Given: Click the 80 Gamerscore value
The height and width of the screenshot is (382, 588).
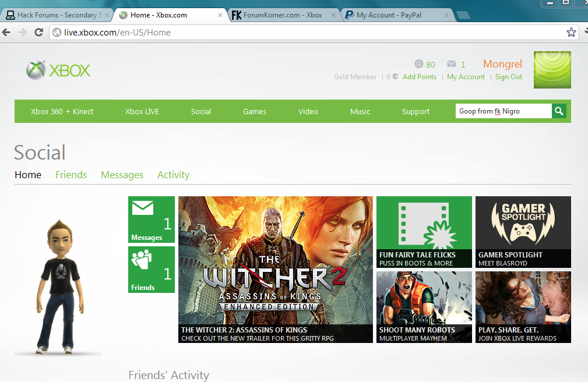Looking at the screenshot, I should tap(431, 65).
